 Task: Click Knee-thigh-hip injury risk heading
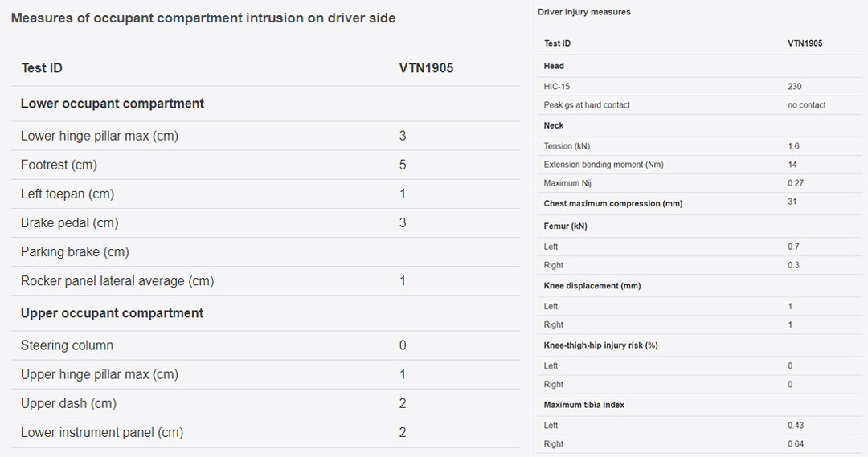(601, 345)
